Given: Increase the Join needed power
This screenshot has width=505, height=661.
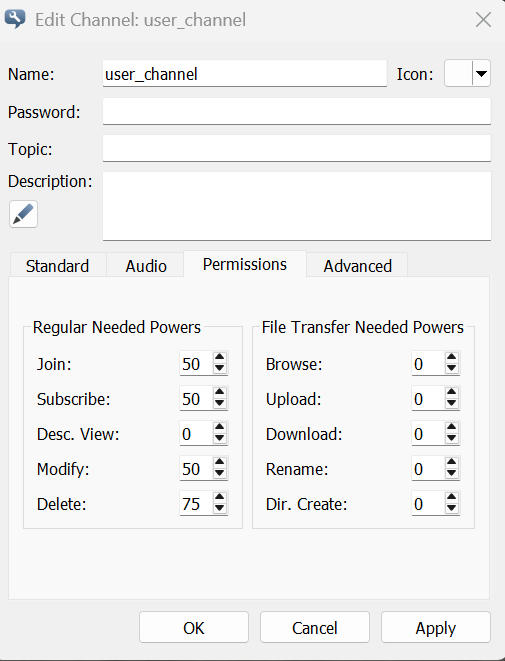Looking at the screenshot, I should tap(219, 357).
